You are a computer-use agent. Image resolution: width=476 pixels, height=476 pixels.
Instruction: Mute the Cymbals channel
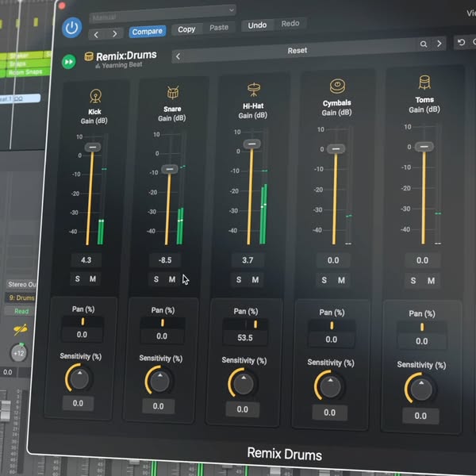tap(341, 280)
